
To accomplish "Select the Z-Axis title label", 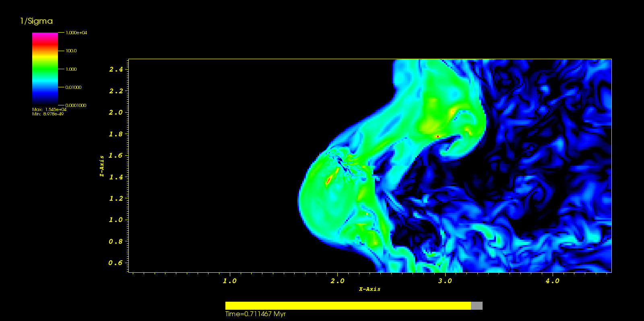I will click(x=102, y=166).
